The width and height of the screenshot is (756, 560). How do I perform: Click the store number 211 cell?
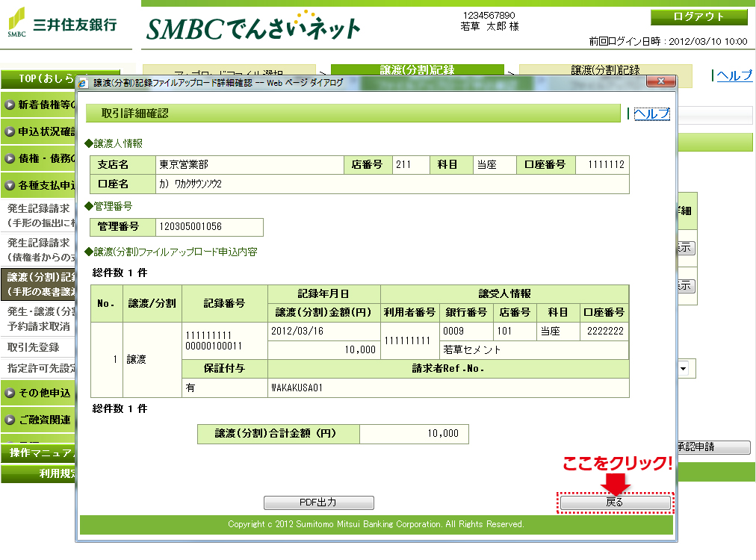pos(412,165)
